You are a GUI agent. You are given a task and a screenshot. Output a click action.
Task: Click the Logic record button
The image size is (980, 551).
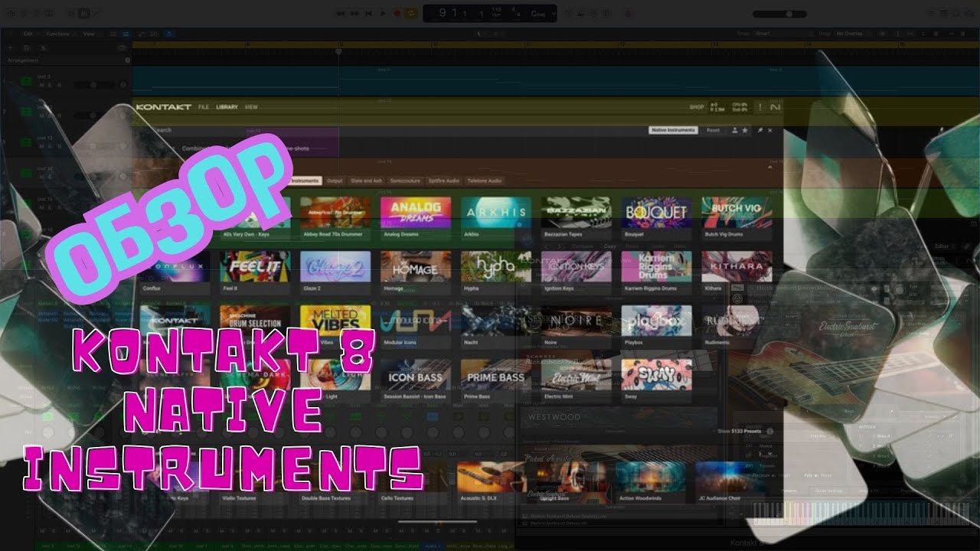397,13
